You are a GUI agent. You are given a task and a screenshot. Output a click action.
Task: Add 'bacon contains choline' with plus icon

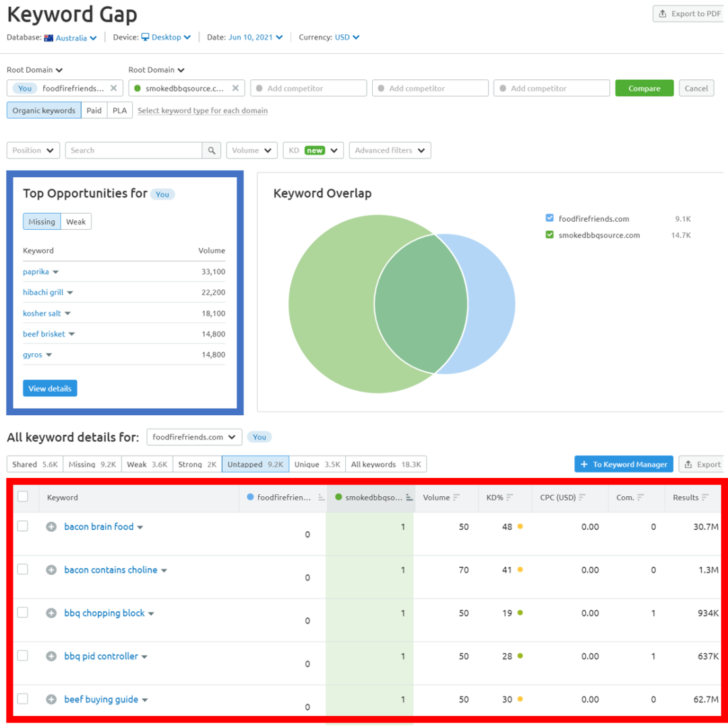(51, 570)
